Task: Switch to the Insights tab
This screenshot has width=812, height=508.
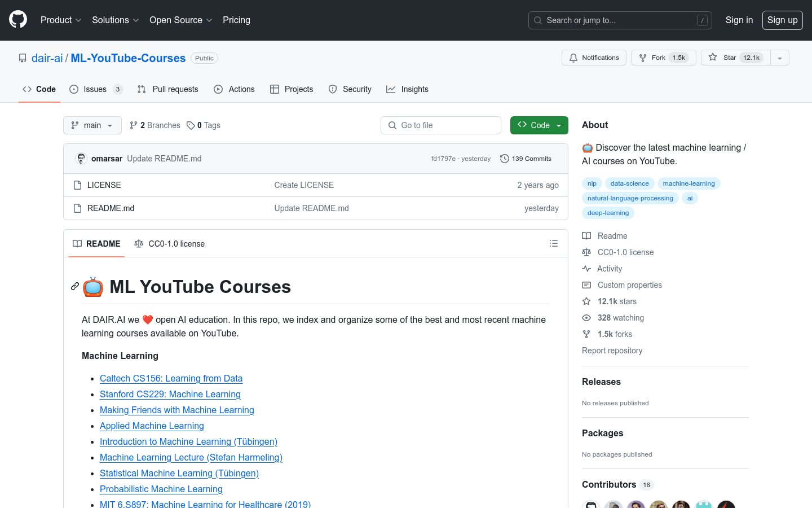Action: 407,89
